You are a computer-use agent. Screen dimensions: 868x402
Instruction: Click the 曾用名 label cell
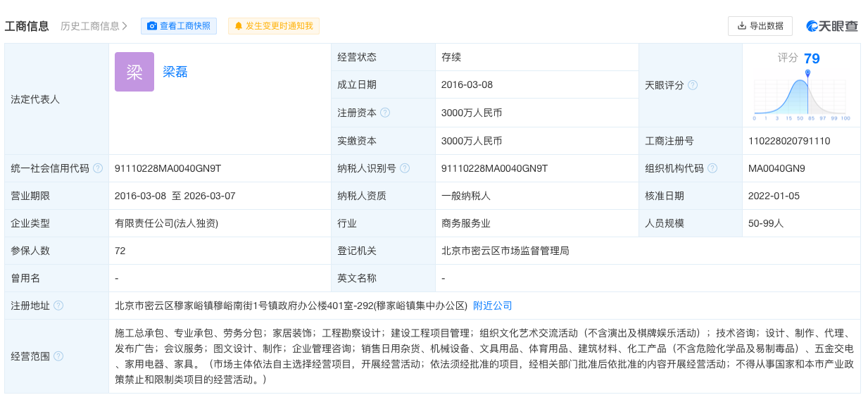[x=57, y=278]
